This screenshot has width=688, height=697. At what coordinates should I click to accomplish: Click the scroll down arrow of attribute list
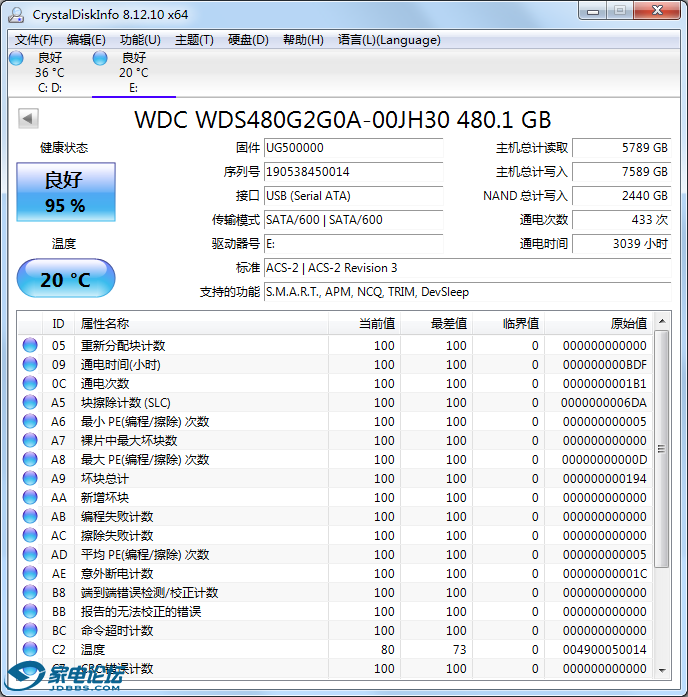point(662,670)
